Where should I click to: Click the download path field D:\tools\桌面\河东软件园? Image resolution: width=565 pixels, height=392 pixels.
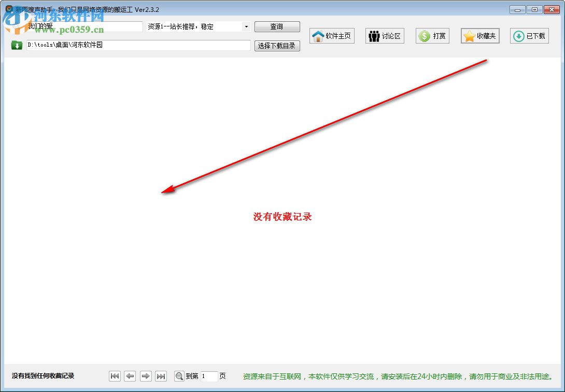click(x=137, y=46)
